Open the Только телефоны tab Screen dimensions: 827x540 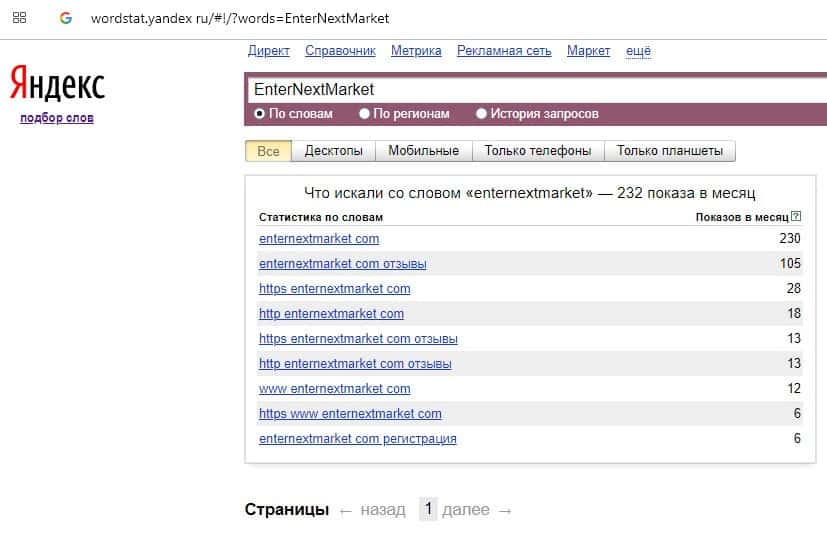[x=537, y=151]
